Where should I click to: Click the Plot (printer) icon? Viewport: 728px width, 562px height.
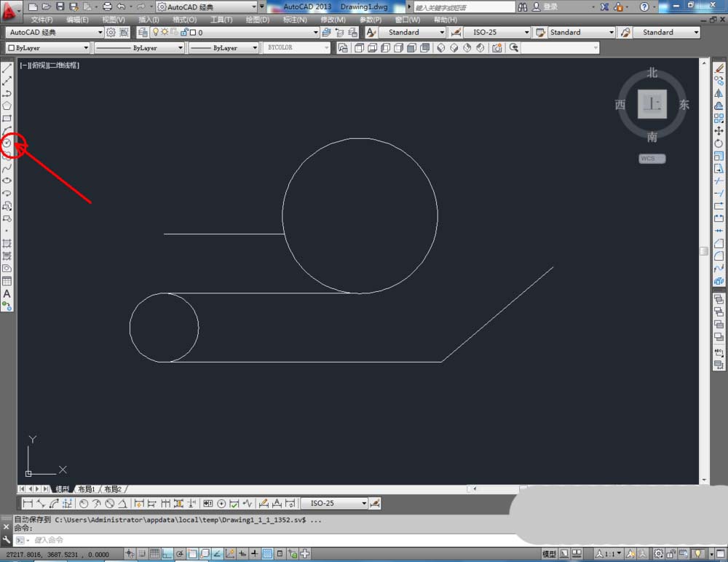[x=107, y=7]
